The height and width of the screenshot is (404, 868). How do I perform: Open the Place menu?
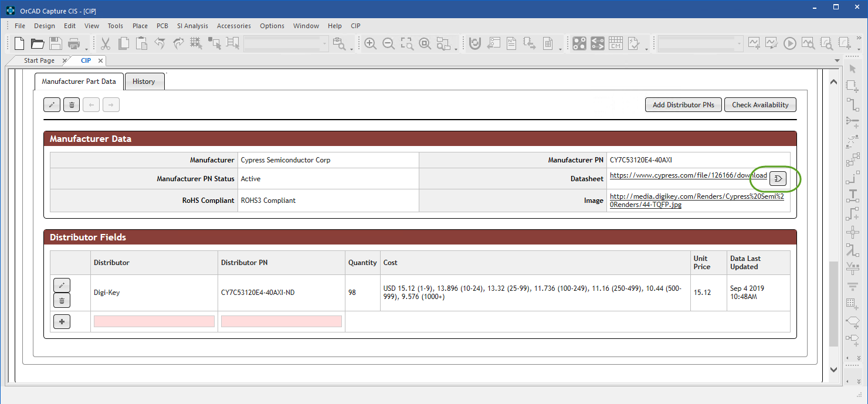[x=140, y=26]
